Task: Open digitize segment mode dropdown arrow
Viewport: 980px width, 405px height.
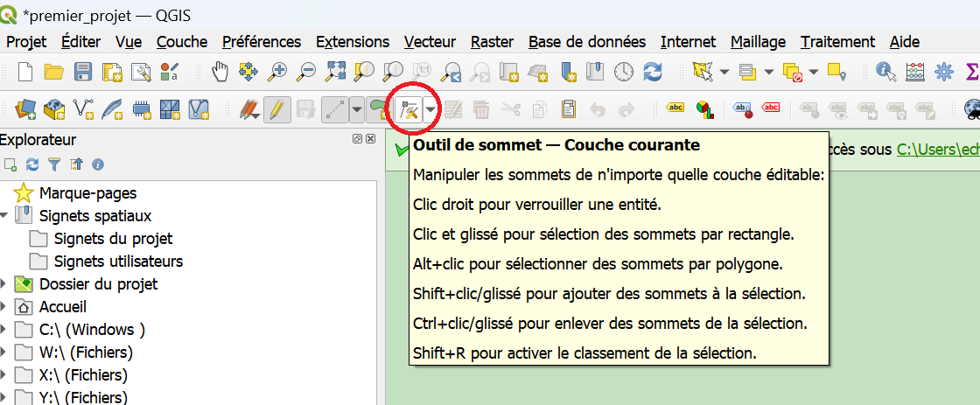Action: click(357, 110)
